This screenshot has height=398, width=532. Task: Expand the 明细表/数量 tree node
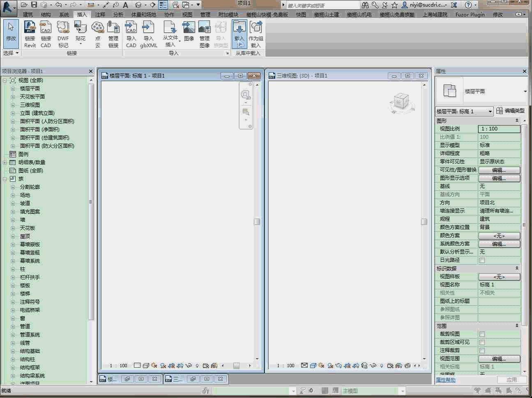5,162
